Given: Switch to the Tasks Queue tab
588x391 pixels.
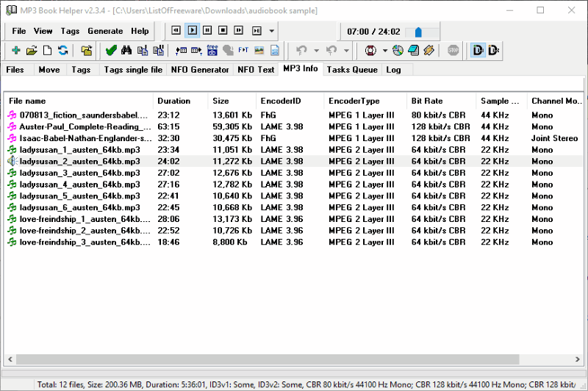Looking at the screenshot, I should tap(352, 70).
